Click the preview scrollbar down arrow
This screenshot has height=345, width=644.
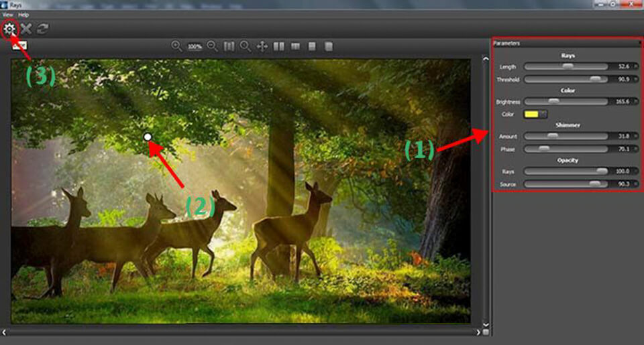(486, 324)
